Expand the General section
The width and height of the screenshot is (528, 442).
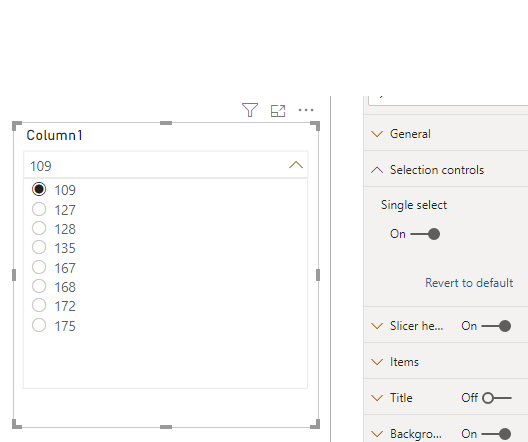(x=377, y=134)
